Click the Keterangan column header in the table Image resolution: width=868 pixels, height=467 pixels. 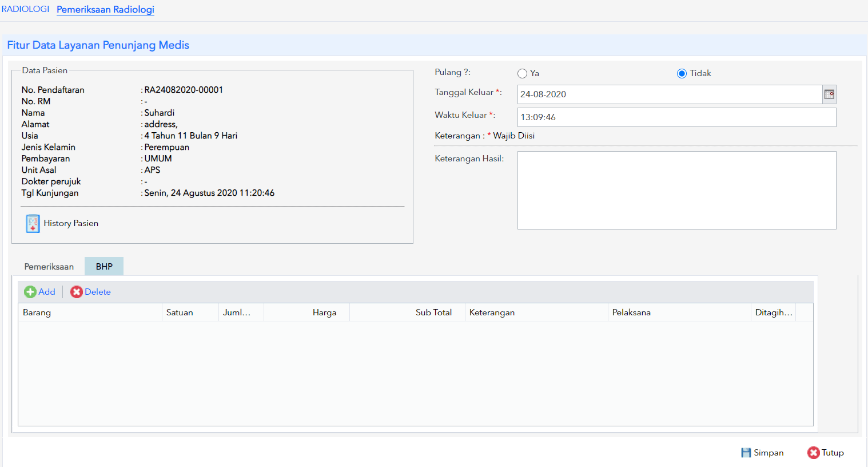[x=536, y=312]
